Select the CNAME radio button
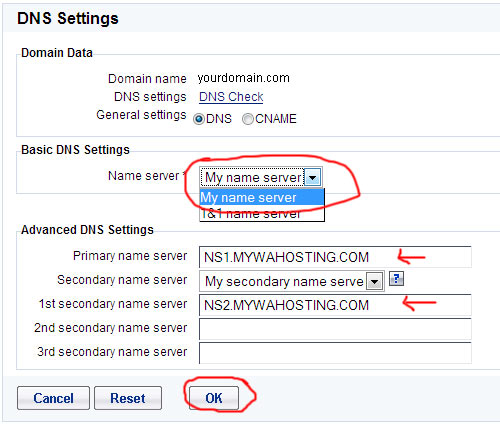500x426 pixels. pos(248,119)
